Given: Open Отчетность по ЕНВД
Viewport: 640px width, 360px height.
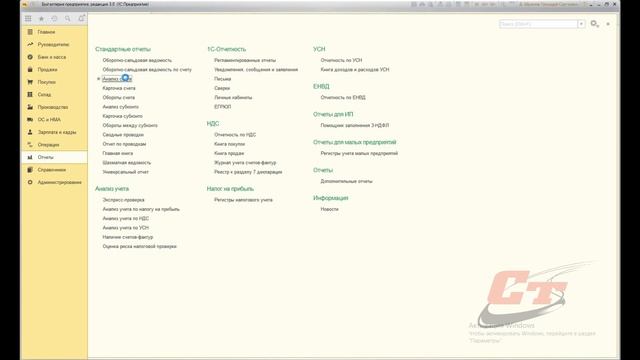Looking at the screenshot, I should coord(343,98).
